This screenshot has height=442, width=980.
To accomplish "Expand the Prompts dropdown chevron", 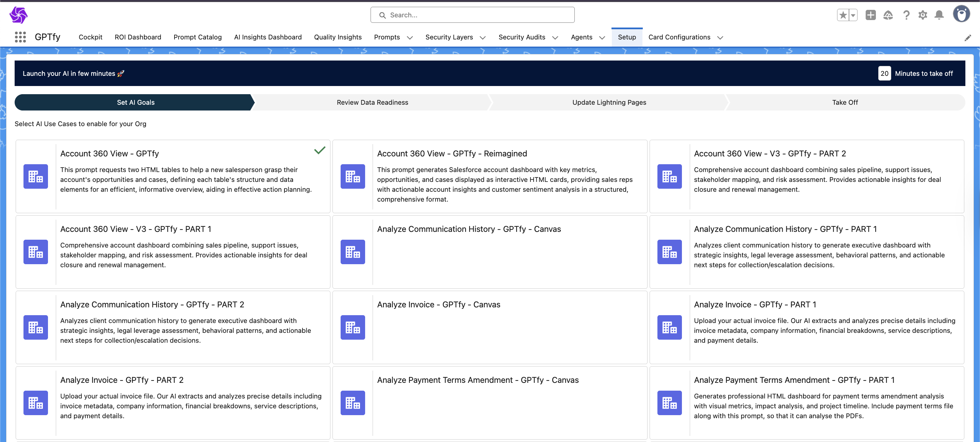I will 410,38.
